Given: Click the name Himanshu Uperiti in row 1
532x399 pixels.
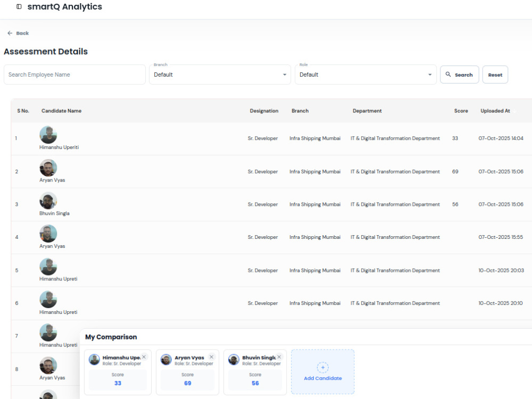Looking at the screenshot, I should click(x=59, y=147).
